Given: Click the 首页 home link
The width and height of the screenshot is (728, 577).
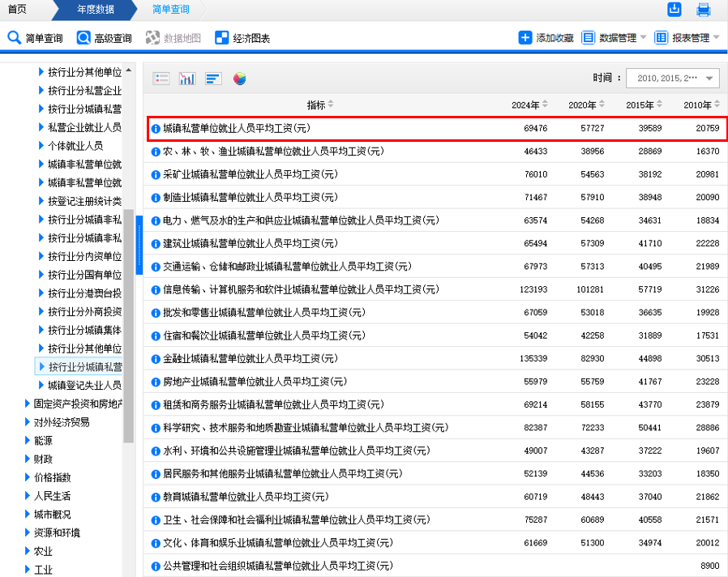Looking at the screenshot, I should click(x=16, y=11).
